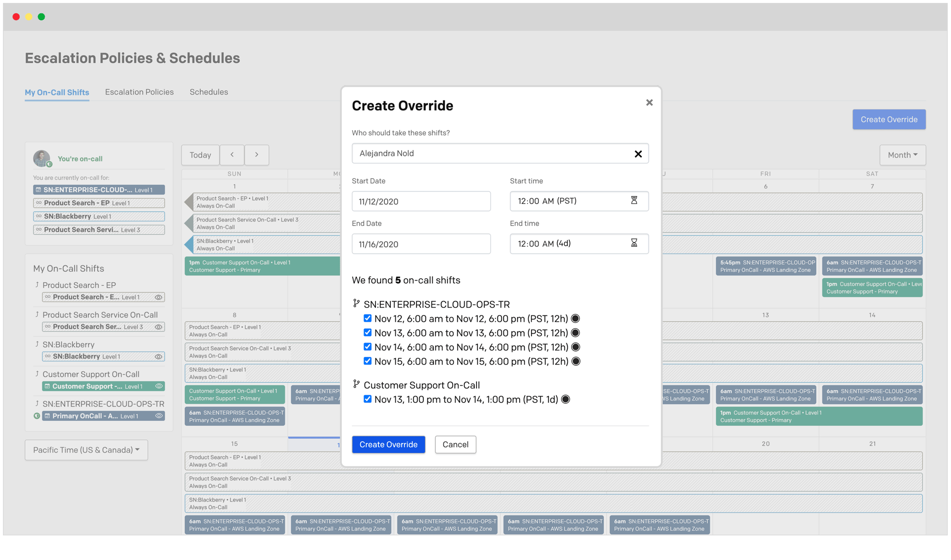Cancel the override dialog

[455, 445]
